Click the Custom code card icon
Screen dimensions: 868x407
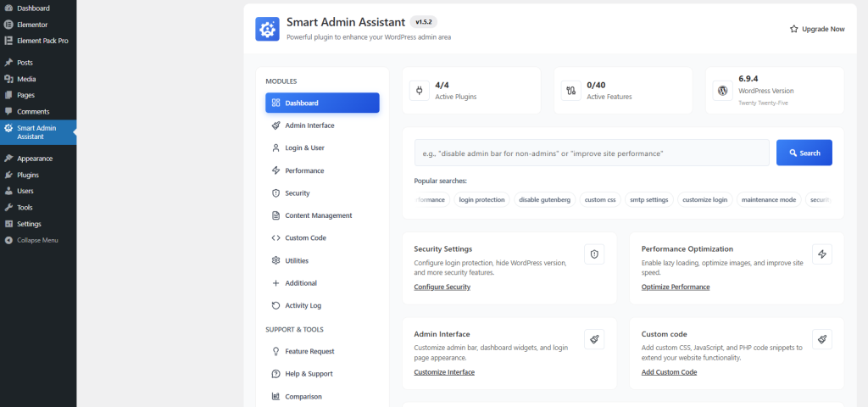[822, 339]
